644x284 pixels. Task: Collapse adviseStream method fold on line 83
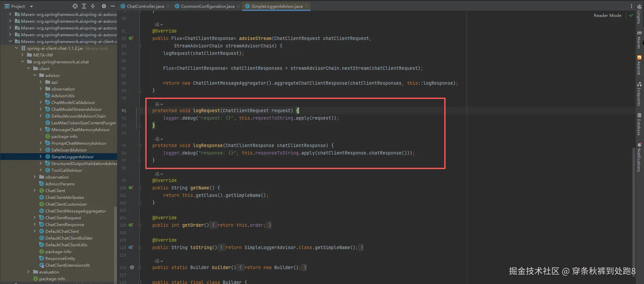click(x=139, y=46)
